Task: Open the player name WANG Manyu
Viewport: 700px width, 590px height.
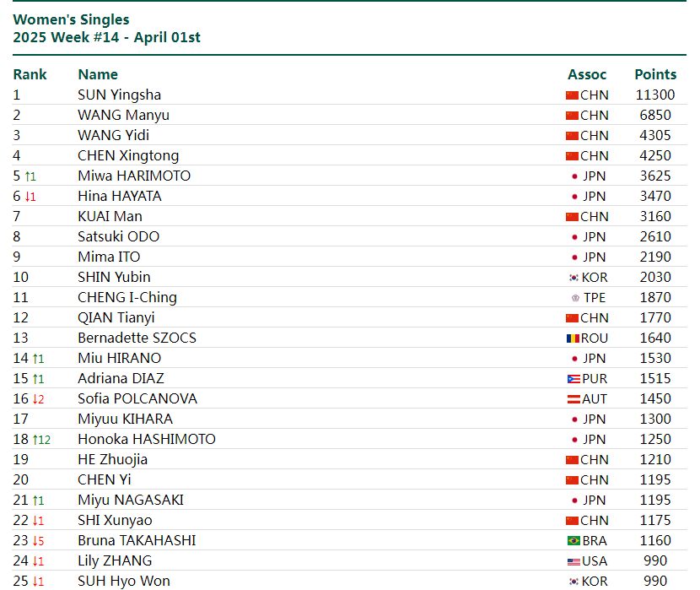Action: (x=123, y=116)
